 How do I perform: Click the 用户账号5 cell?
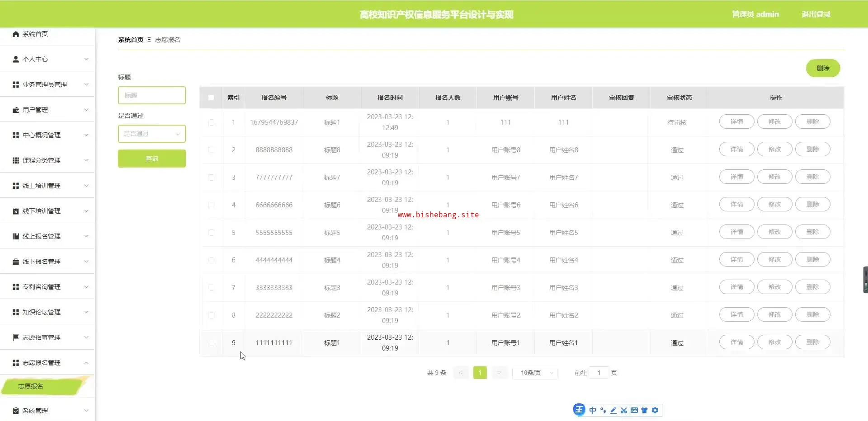coord(506,233)
